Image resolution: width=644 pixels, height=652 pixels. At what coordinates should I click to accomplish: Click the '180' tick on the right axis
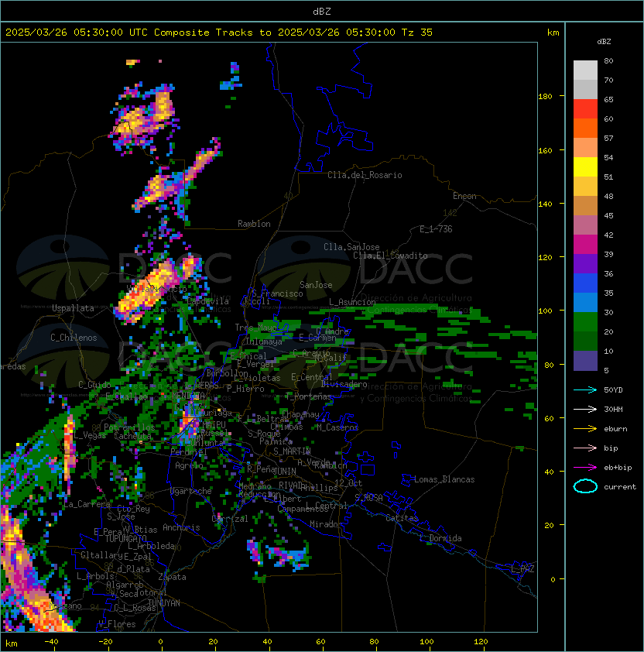tap(545, 97)
